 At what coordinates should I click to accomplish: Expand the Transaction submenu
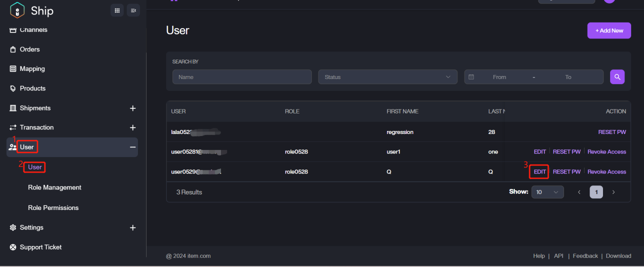133,127
